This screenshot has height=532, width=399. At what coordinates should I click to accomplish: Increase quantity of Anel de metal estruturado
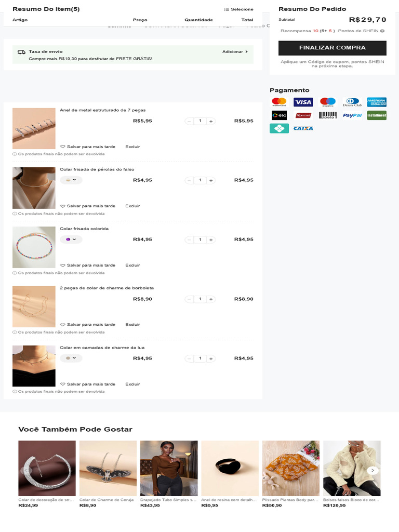[x=211, y=121]
